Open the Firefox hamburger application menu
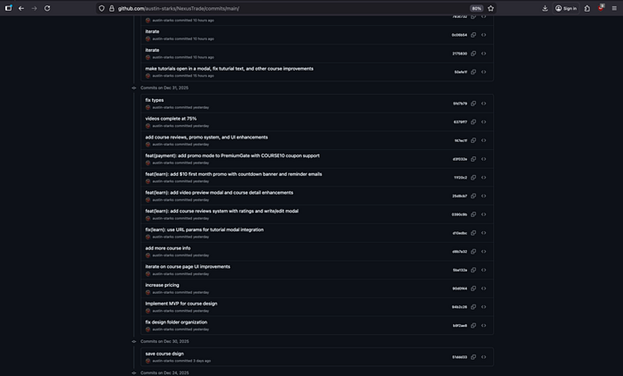This screenshot has height=376, width=623. point(614,8)
